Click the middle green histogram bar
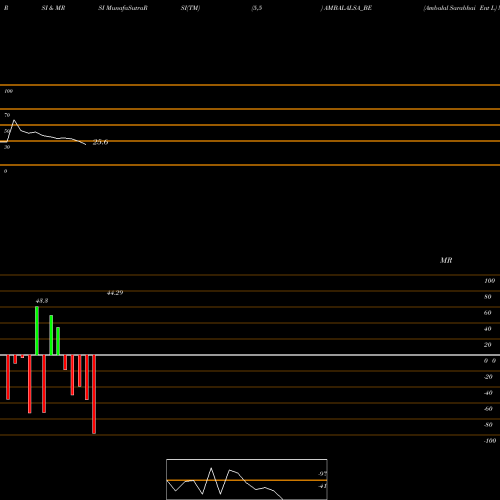The width and height of the screenshot is (500, 500). click(51, 335)
